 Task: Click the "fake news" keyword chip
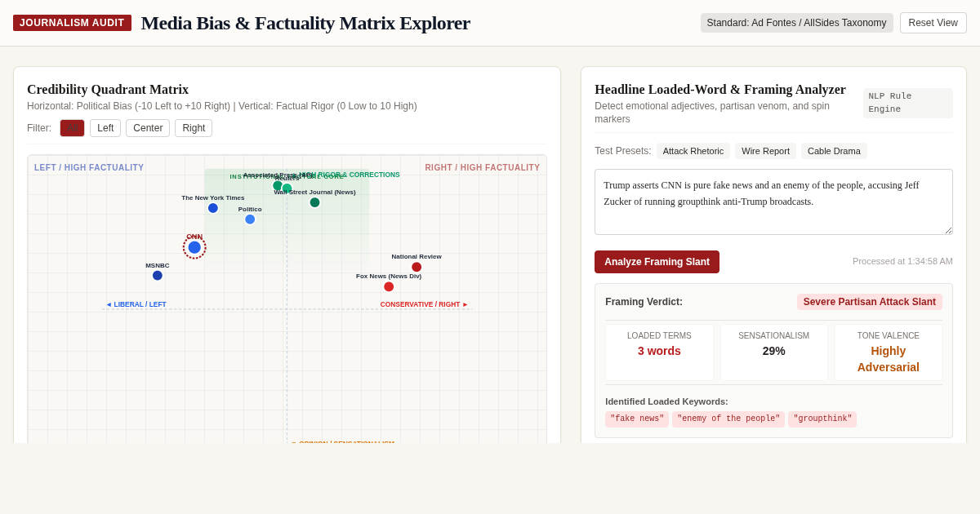tap(637, 419)
